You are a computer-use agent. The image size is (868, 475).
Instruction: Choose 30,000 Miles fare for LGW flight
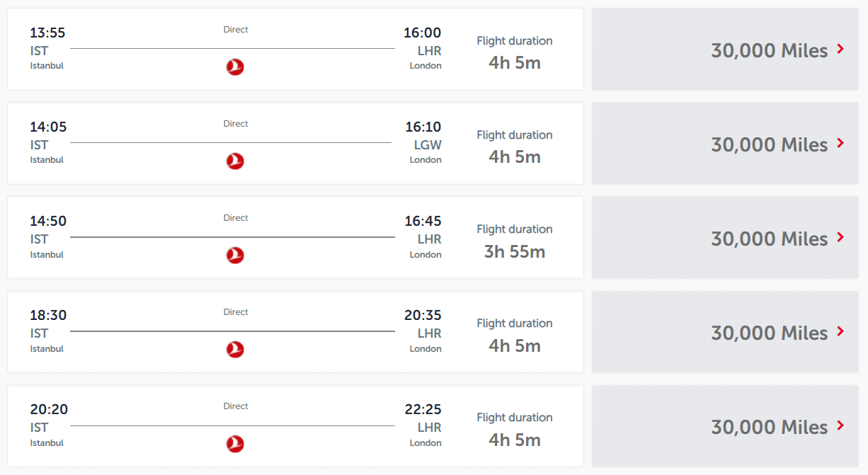coord(769,144)
